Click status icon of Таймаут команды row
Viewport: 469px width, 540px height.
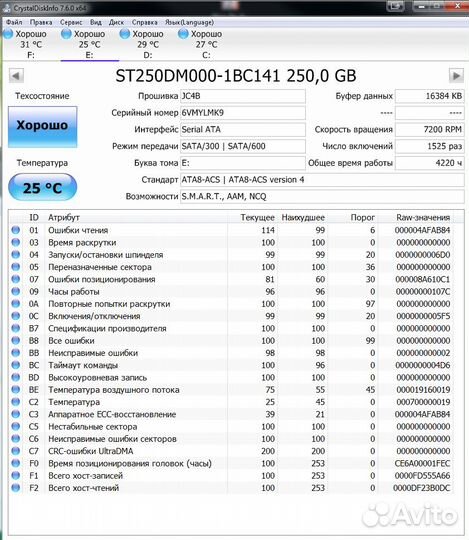(x=15, y=365)
